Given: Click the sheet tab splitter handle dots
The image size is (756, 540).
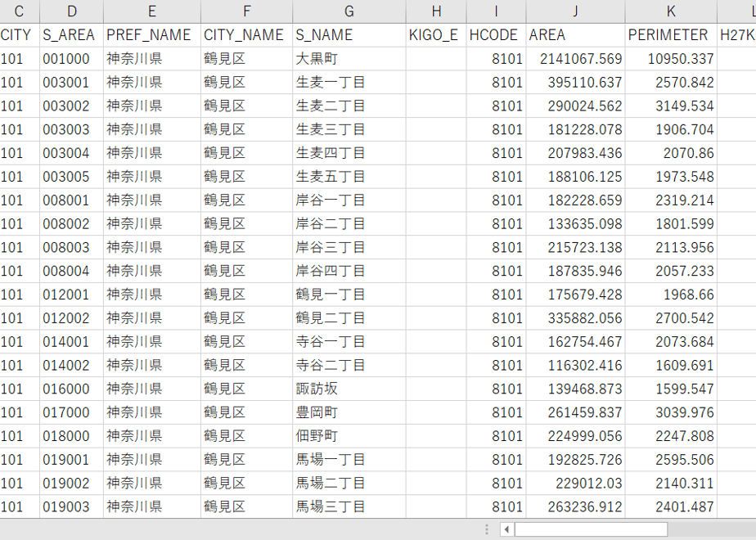Looking at the screenshot, I should click(x=487, y=529).
